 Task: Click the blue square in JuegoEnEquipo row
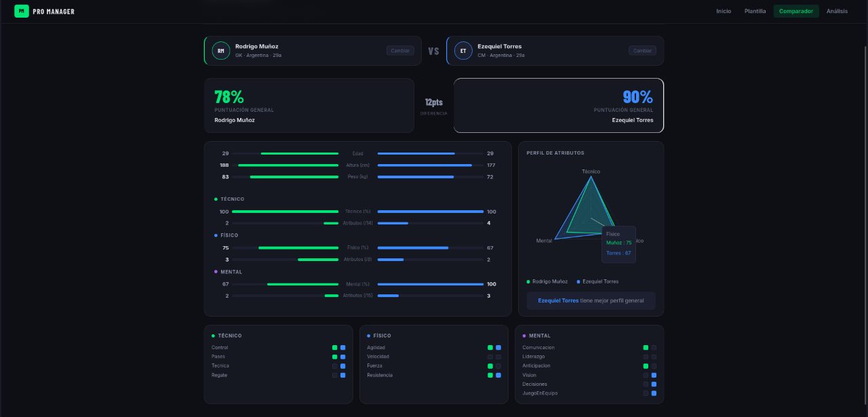(654, 393)
